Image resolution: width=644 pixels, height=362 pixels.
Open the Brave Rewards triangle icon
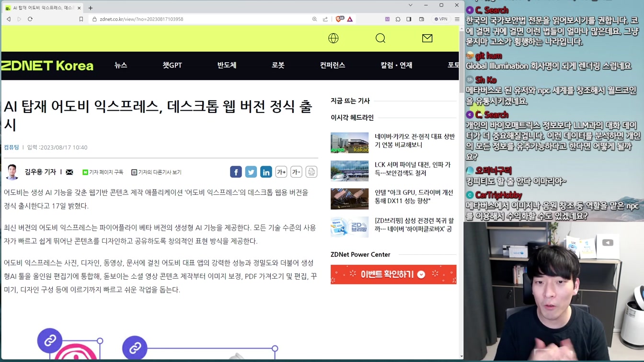350,19
